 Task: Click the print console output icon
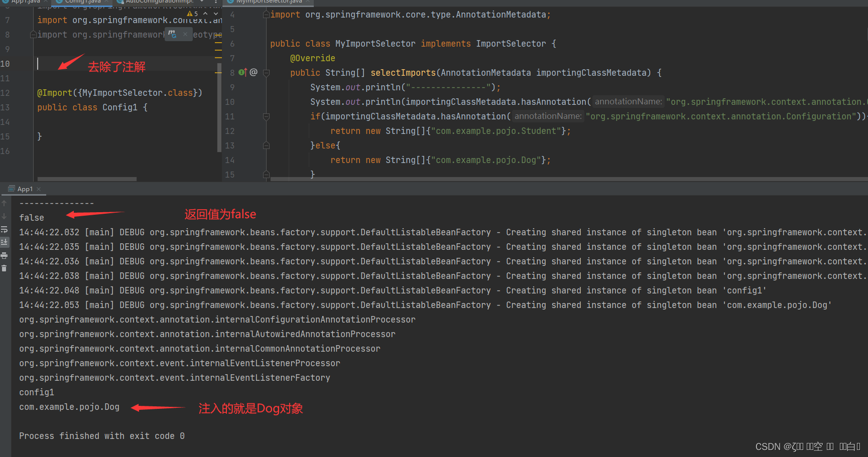(4, 255)
